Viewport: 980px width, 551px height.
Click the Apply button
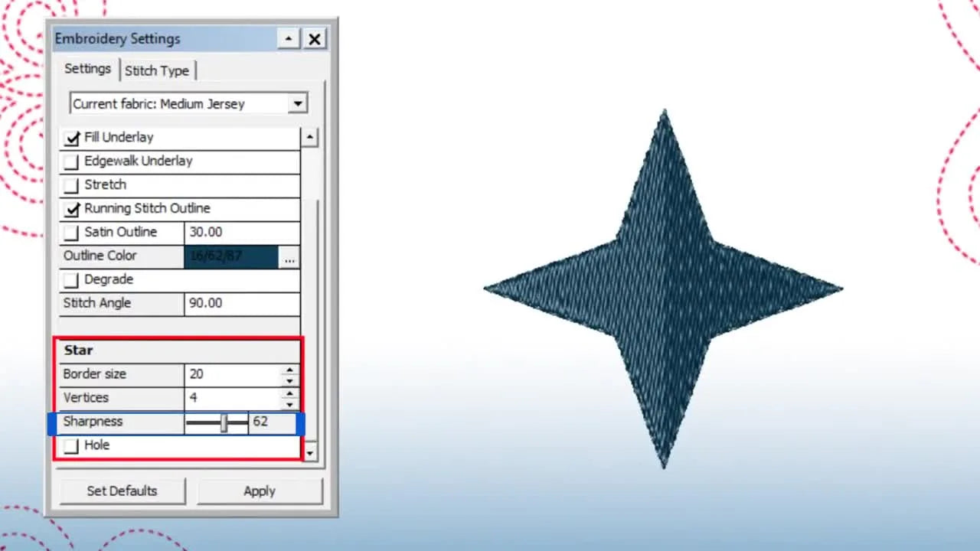(x=260, y=491)
